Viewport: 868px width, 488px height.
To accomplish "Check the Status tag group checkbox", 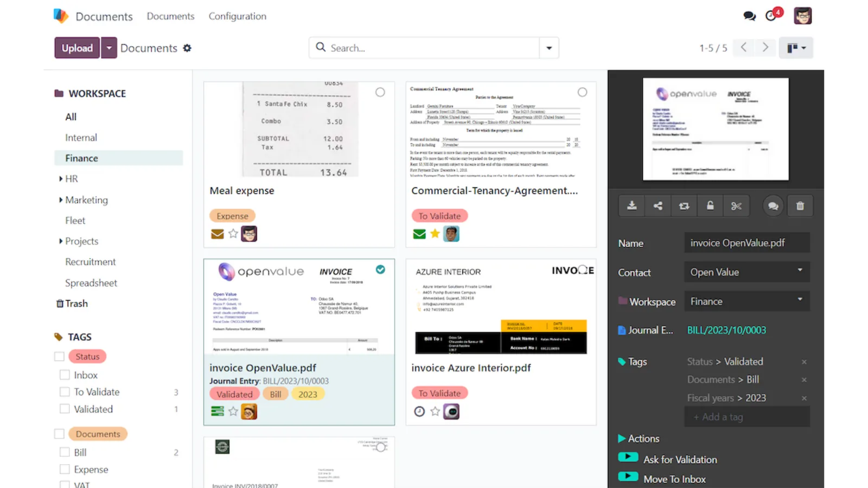I will (60, 357).
